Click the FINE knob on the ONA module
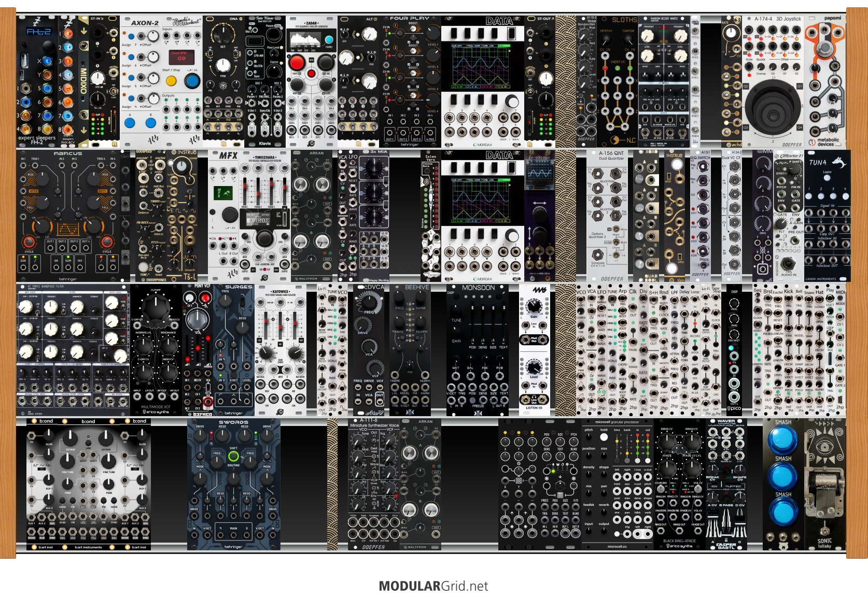Viewport: 868px width, 597px height. coord(222,65)
